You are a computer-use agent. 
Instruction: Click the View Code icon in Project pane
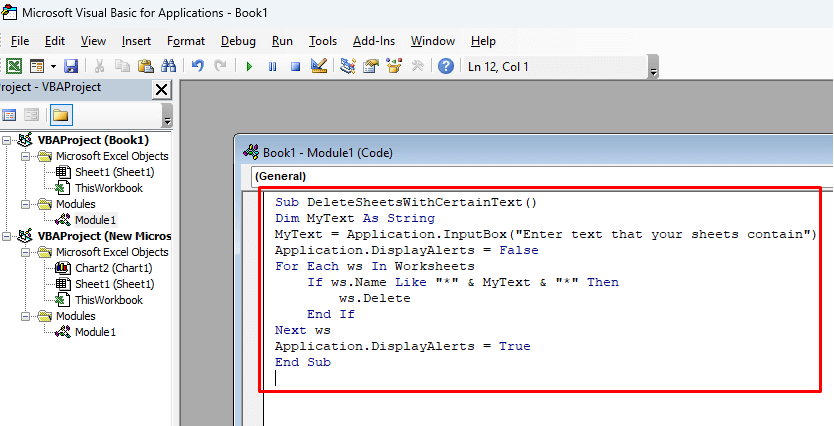9,115
